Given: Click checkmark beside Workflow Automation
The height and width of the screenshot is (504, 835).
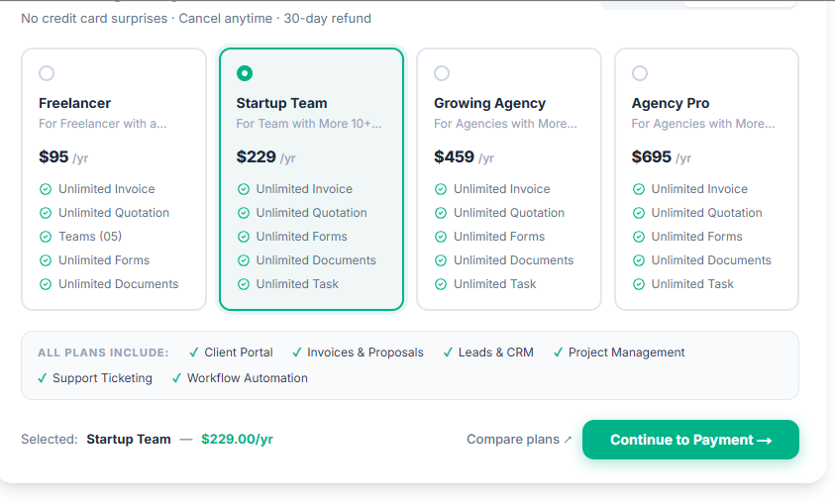Looking at the screenshot, I should 176,378.
